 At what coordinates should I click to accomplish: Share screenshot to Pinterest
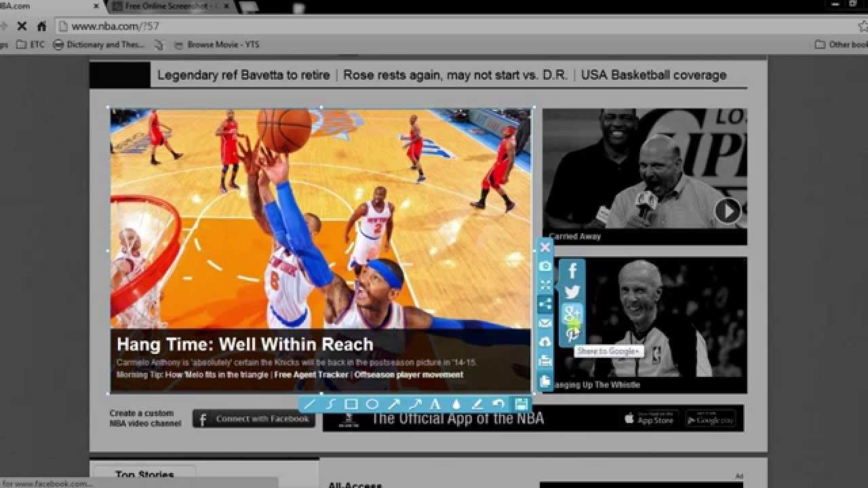coord(572,334)
